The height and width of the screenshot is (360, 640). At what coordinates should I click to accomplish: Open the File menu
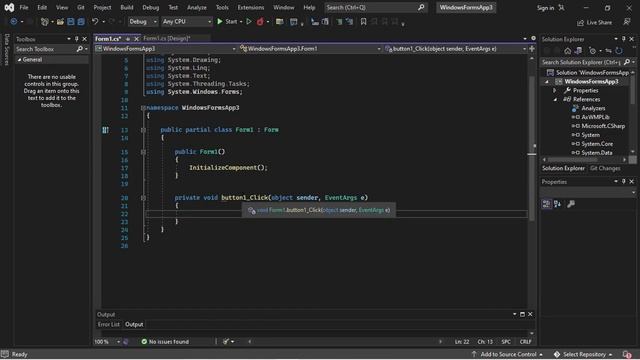click(24, 7)
